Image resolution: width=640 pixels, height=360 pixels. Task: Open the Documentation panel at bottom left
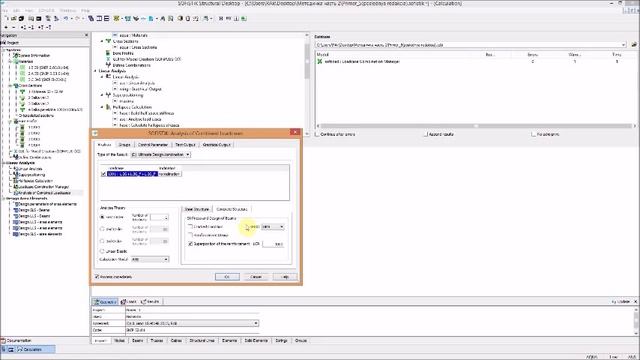[16, 340]
